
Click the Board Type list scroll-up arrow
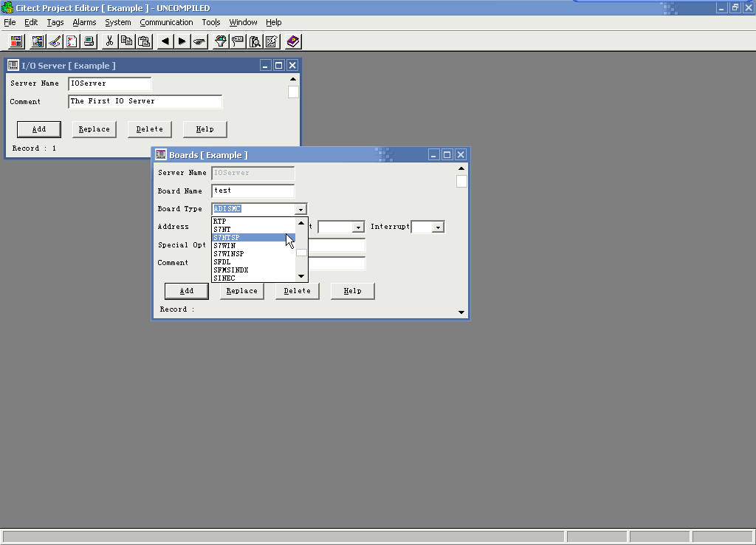[x=301, y=223]
